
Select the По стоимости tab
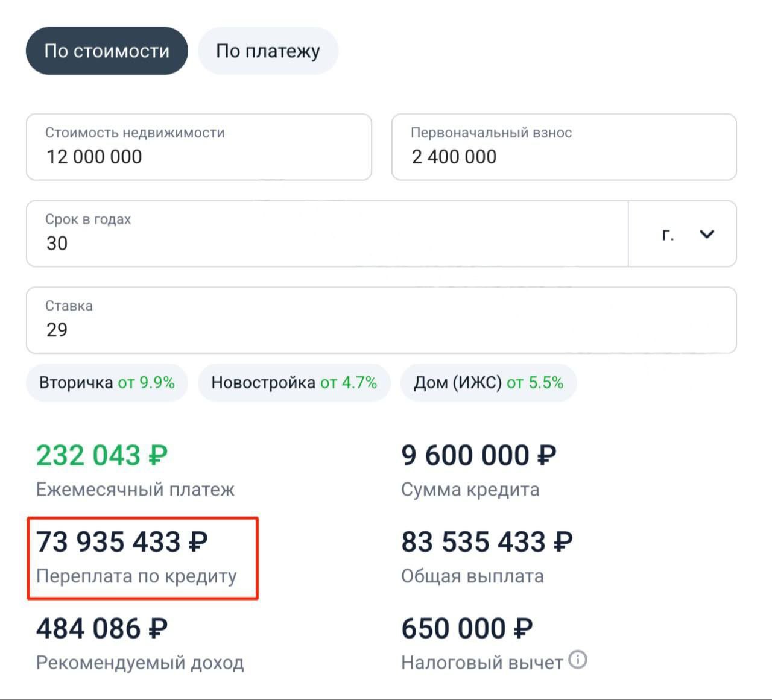coord(107,51)
